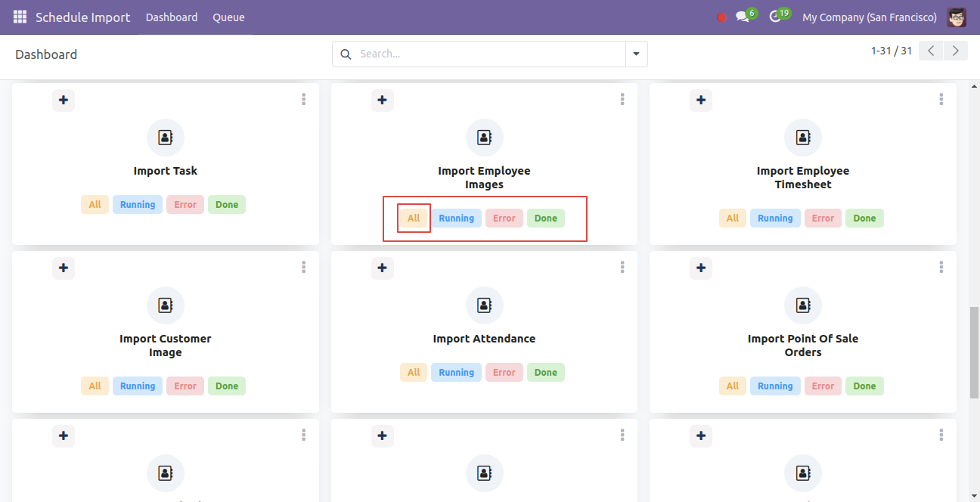This screenshot has width=980, height=502.
Task: Click All on Import Employee Images
Action: click(414, 218)
